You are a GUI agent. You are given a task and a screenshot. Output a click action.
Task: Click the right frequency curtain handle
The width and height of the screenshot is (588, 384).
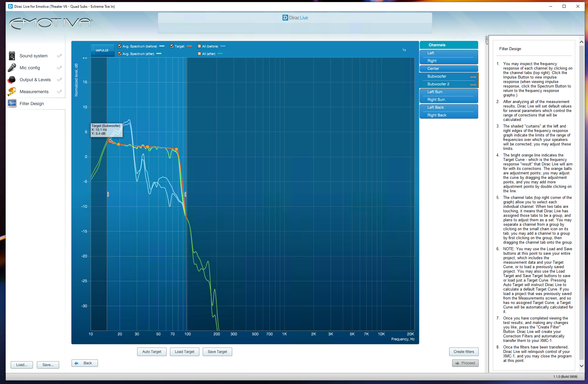click(186, 194)
